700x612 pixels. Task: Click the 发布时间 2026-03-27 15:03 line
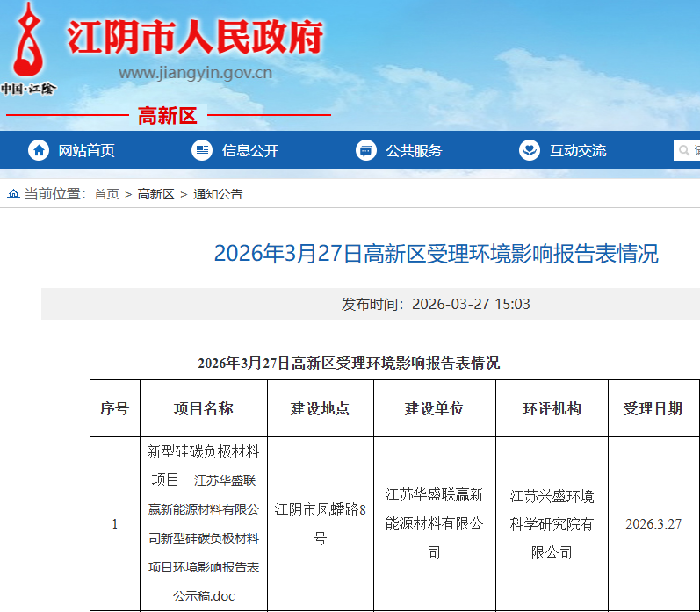(436, 304)
